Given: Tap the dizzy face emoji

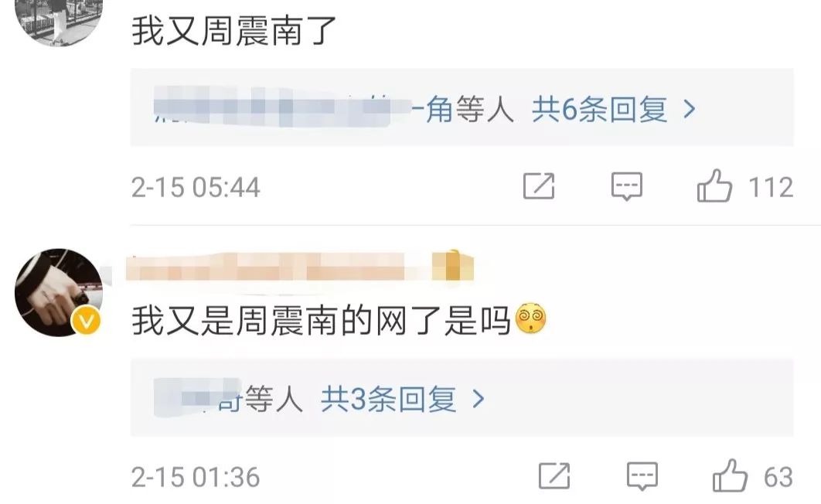Looking at the screenshot, I should point(531,319).
